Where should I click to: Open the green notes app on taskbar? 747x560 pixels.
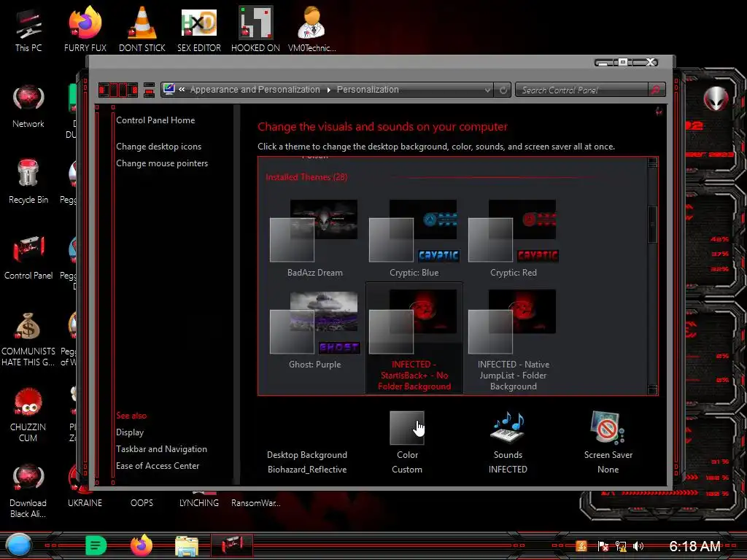[96, 545]
